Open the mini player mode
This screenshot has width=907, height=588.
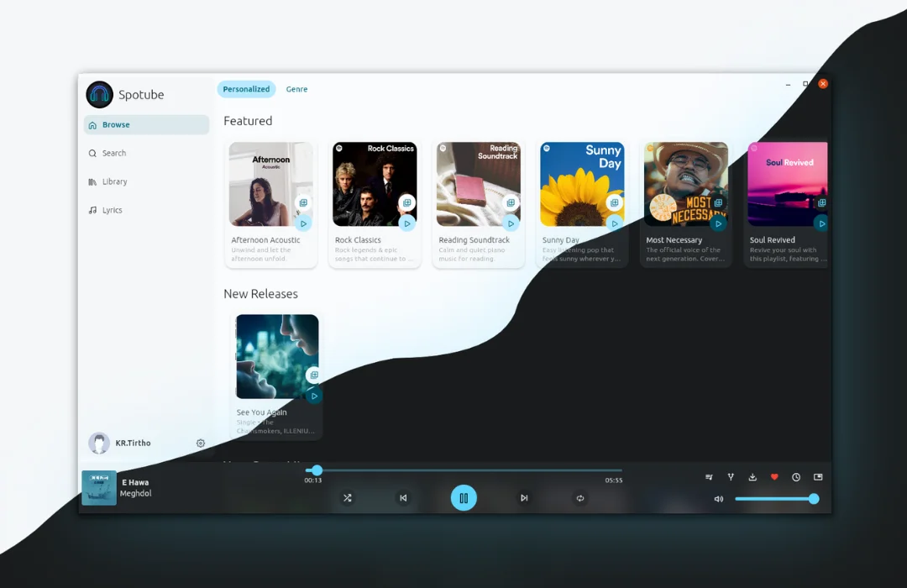pyautogui.click(x=818, y=477)
